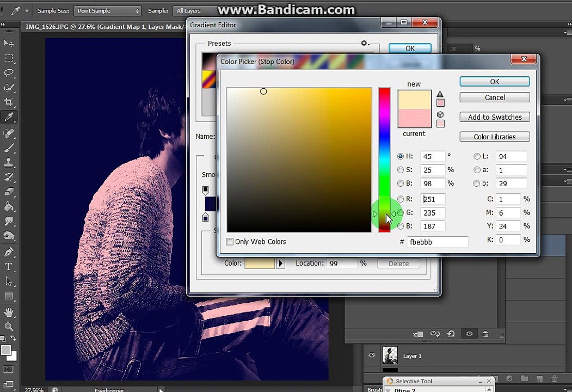572x392 pixels.
Task: Select the Paint Bucket tool
Action: pos(9,206)
